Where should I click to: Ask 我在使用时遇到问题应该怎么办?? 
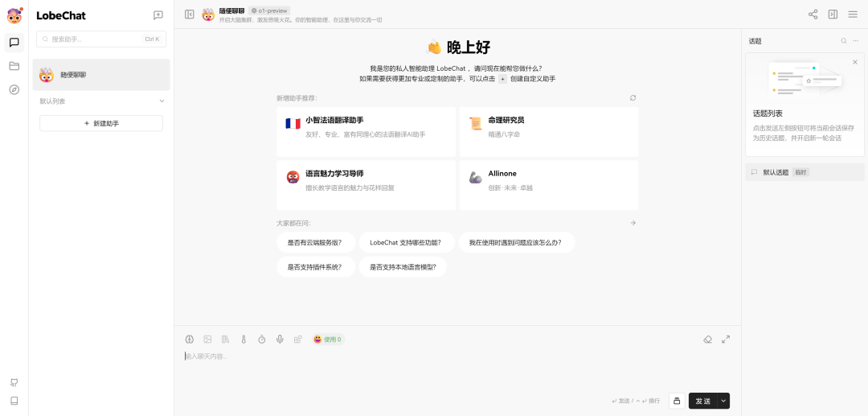pyautogui.click(x=517, y=243)
